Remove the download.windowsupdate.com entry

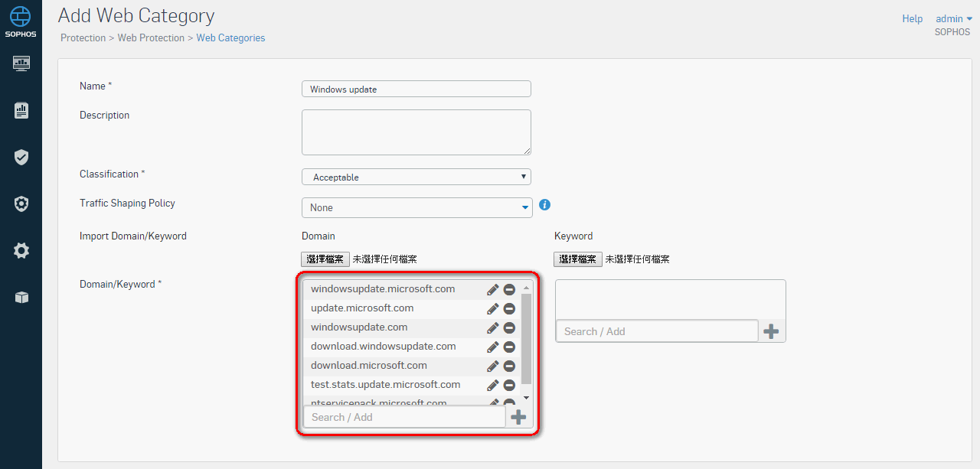coord(509,347)
